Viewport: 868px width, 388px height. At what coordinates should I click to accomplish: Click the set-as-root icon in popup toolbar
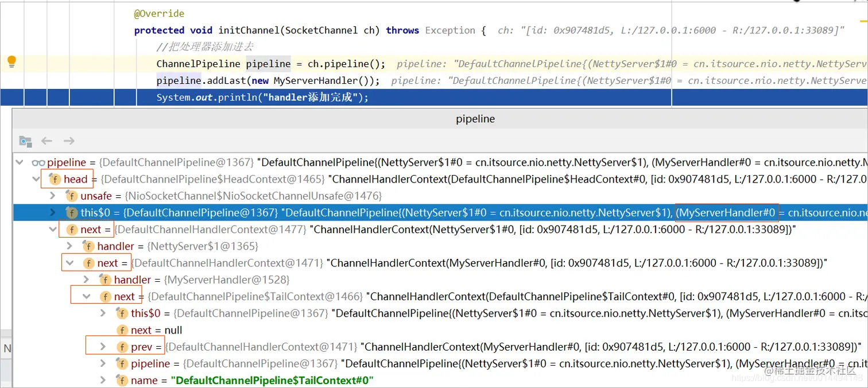click(x=25, y=141)
